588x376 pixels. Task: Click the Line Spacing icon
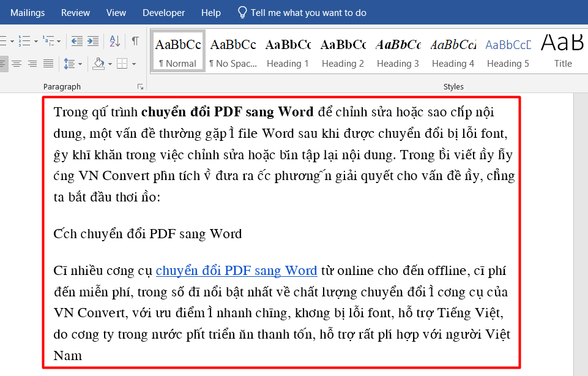[70, 64]
